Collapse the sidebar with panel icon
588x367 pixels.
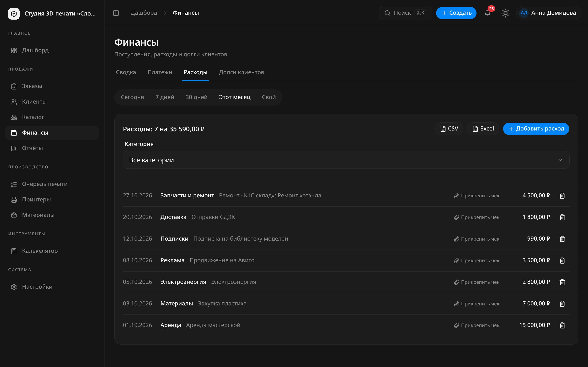(116, 13)
